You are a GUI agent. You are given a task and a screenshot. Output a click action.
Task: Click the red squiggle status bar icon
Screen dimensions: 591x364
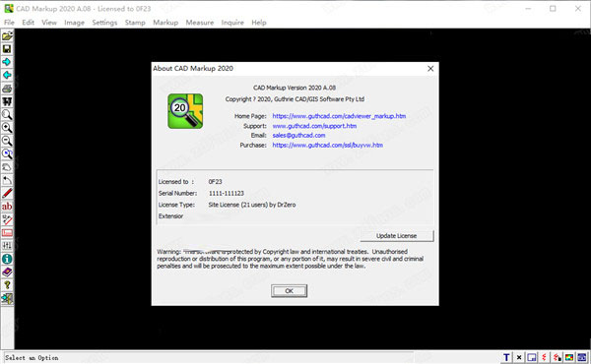tap(544, 357)
